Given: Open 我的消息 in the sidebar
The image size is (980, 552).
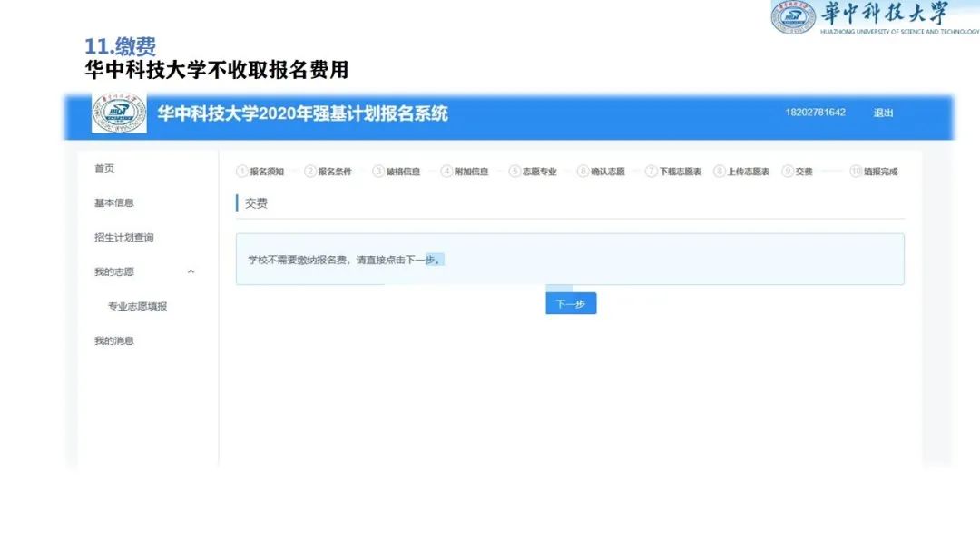Looking at the screenshot, I should click(x=113, y=340).
